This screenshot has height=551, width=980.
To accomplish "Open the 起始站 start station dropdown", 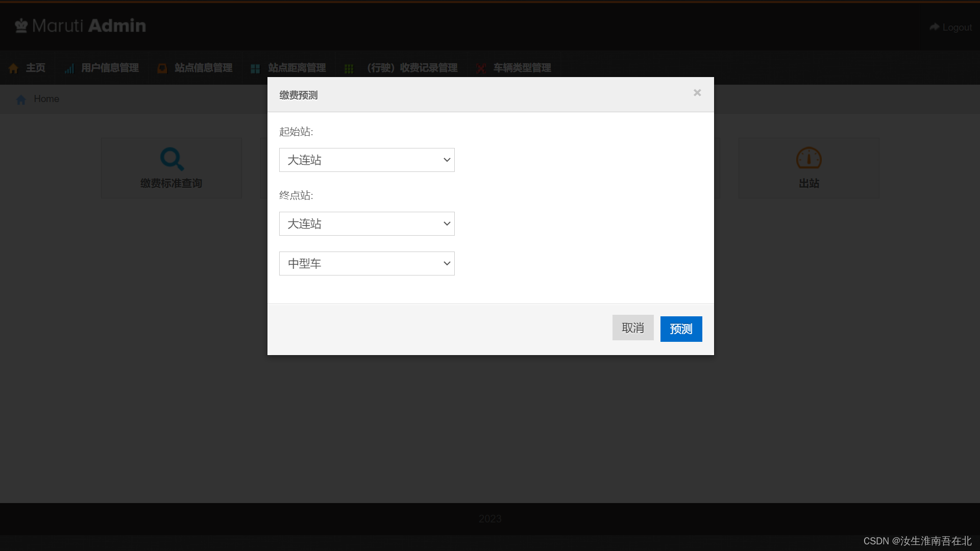I will pyautogui.click(x=366, y=160).
